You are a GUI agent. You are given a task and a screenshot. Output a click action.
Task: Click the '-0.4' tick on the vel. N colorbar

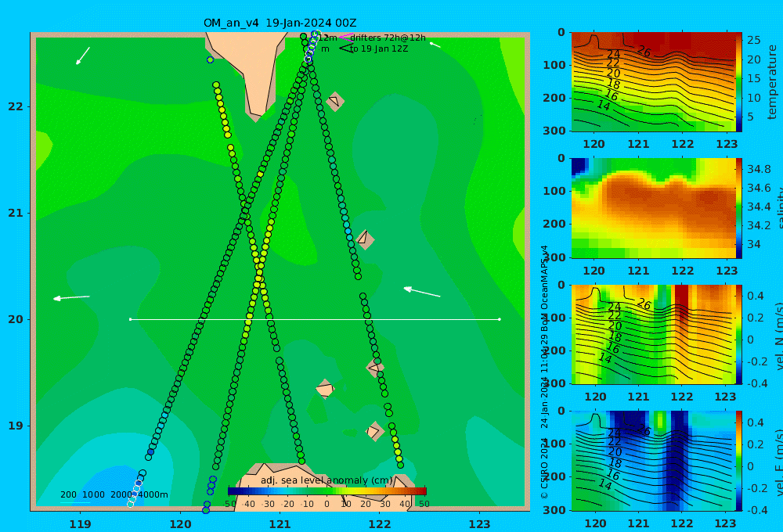757,383
